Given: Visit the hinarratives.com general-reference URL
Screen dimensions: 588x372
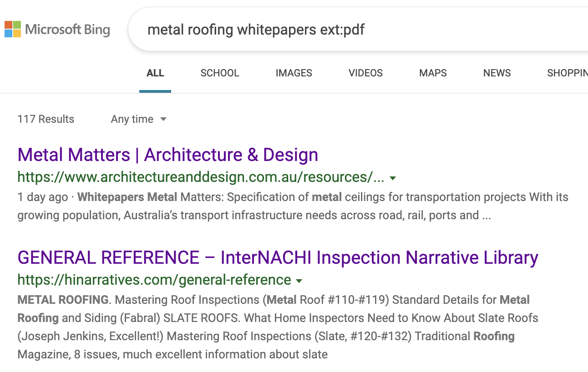Looking at the screenshot, I should 155,280.
